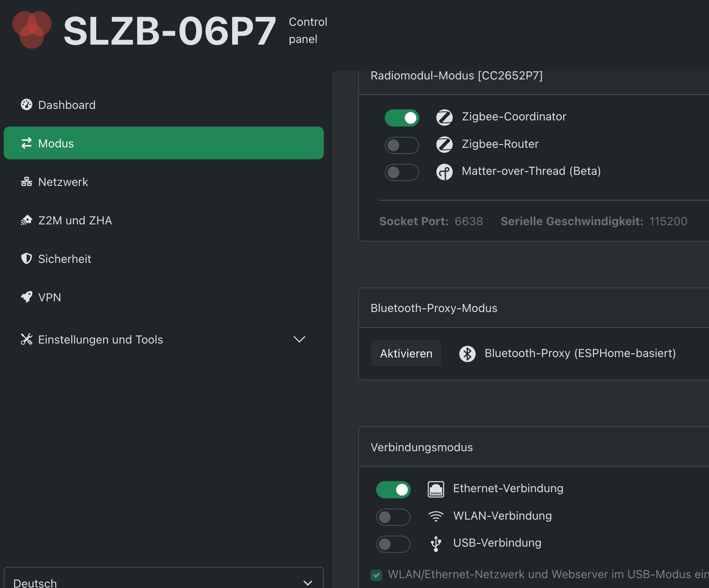709x588 pixels.
Task: Click the Verbindungsmodus heading
Action: click(422, 447)
